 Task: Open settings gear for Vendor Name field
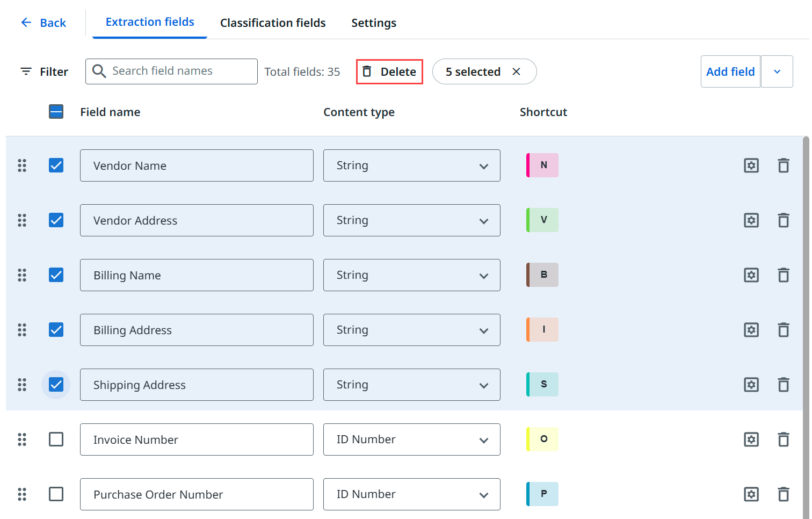coord(751,165)
